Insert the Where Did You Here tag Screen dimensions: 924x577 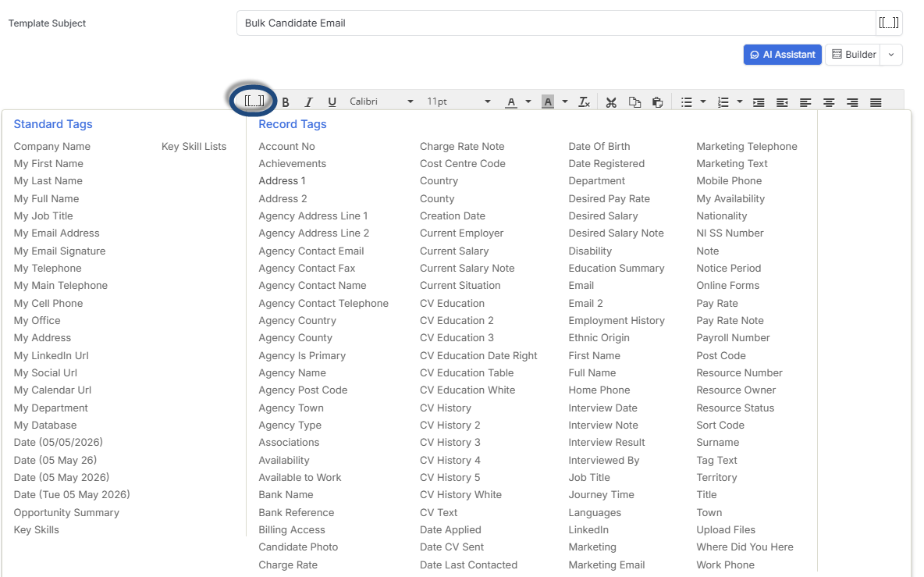coord(745,547)
